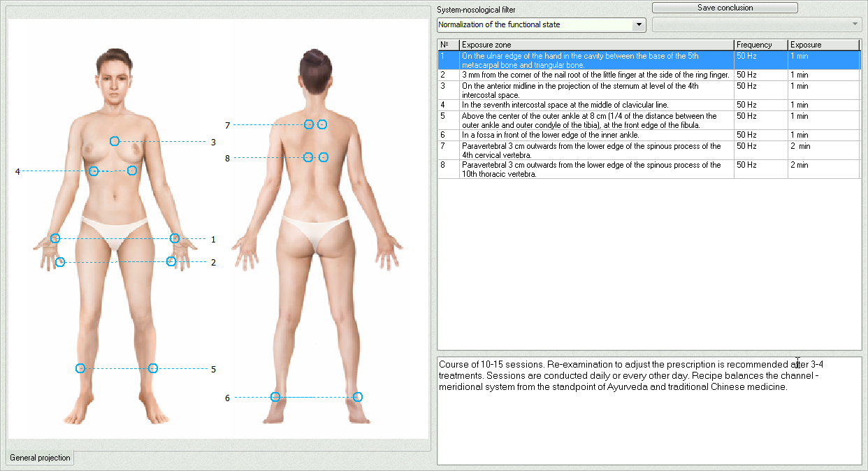This screenshot has height=471, width=868.
Task: Click label number 6 beside the back figure's ankle
Action: [227, 398]
